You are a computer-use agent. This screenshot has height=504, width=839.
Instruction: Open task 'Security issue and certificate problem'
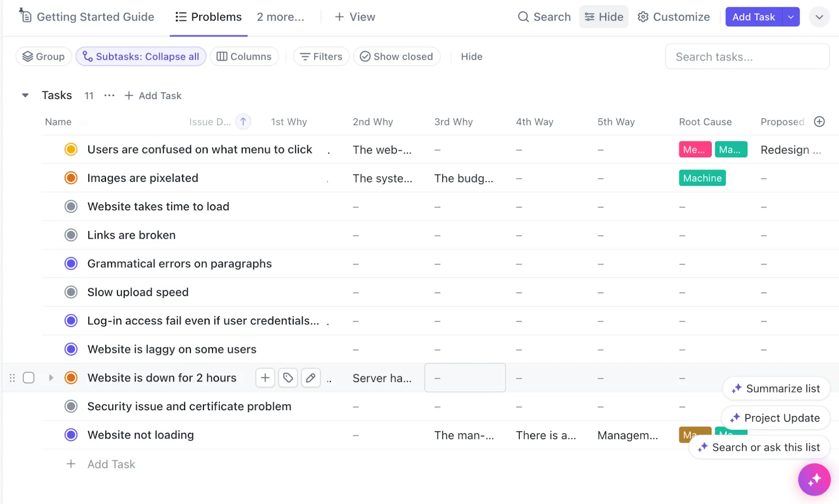tap(189, 406)
